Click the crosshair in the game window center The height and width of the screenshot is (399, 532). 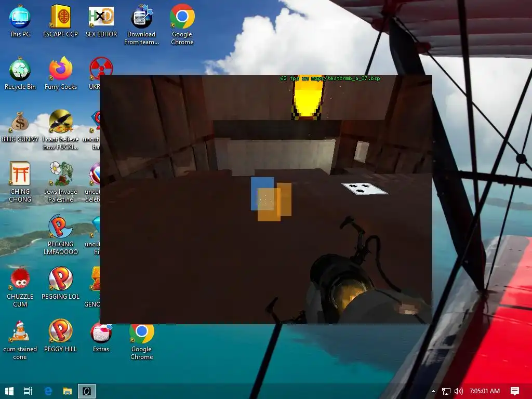click(x=265, y=200)
